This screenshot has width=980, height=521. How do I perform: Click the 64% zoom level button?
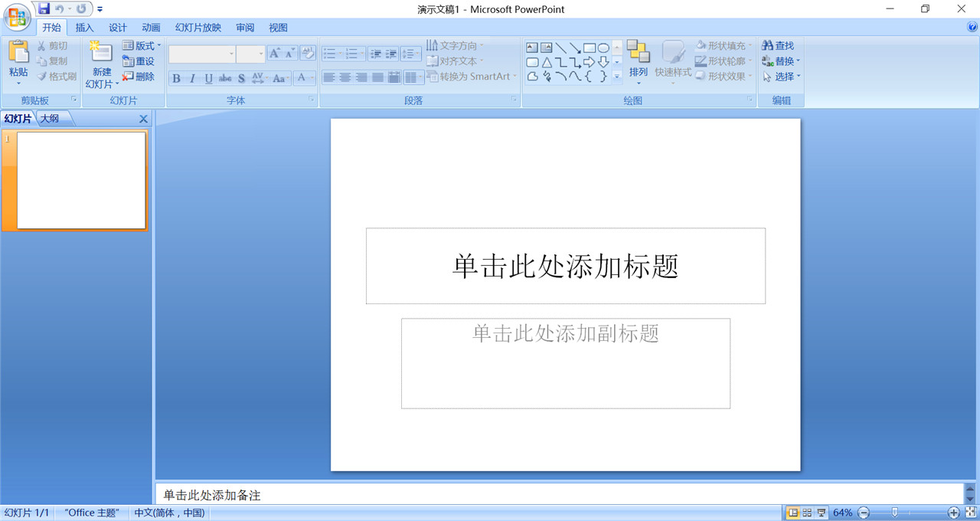point(843,513)
